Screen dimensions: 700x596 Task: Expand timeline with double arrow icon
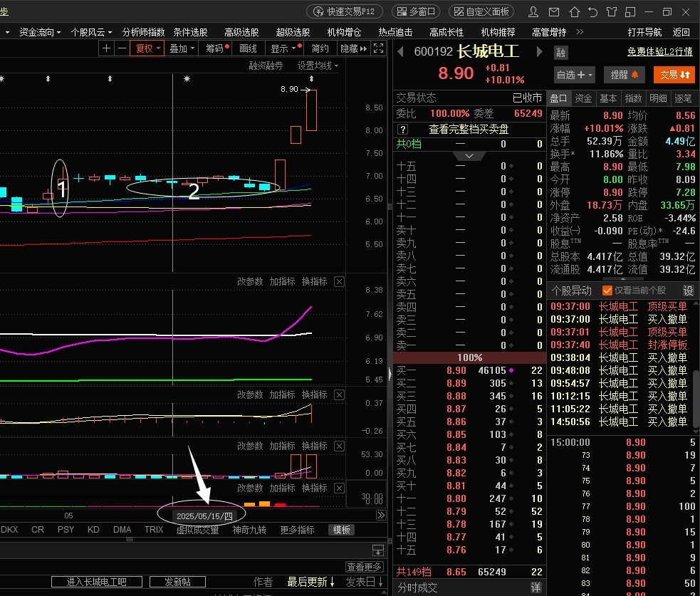pyautogui.click(x=381, y=516)
